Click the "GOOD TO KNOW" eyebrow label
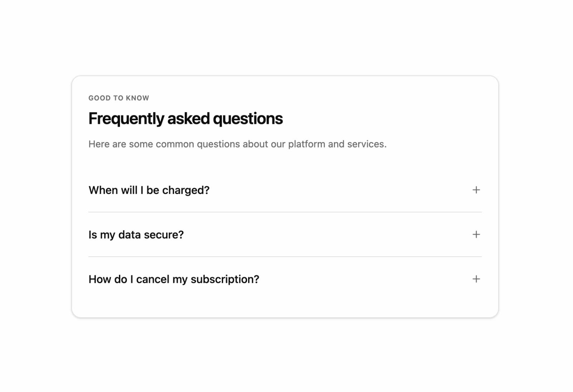 point(119,98)
